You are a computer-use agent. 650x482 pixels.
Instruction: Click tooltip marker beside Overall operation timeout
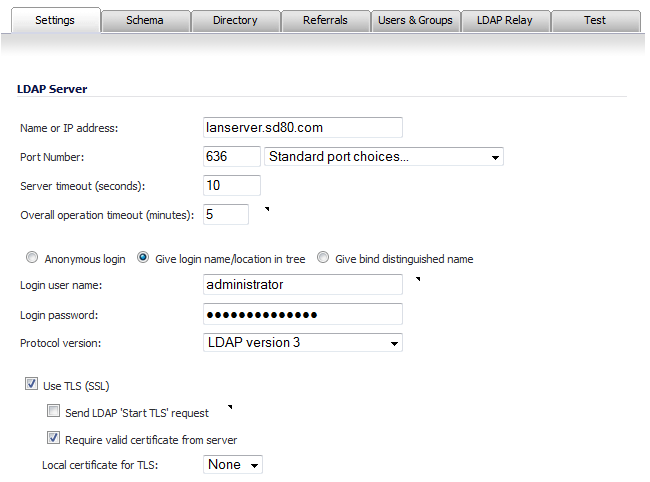(267, 209)
